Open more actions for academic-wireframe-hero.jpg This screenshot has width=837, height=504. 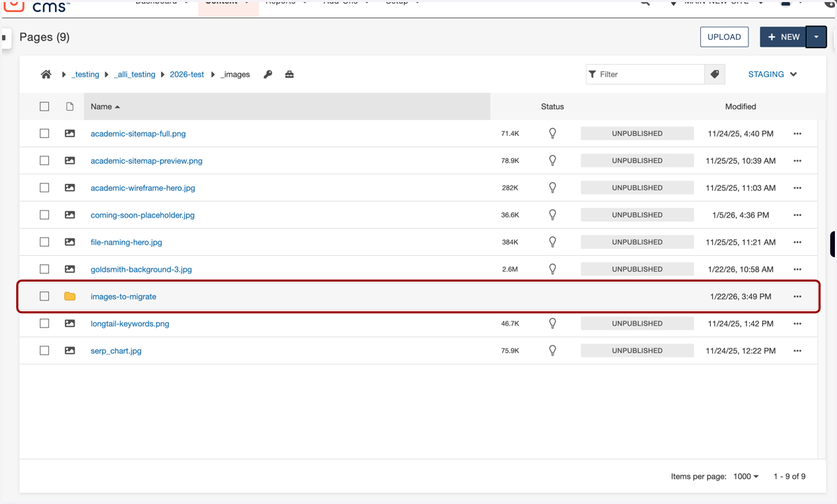click(x=797, y=188)
